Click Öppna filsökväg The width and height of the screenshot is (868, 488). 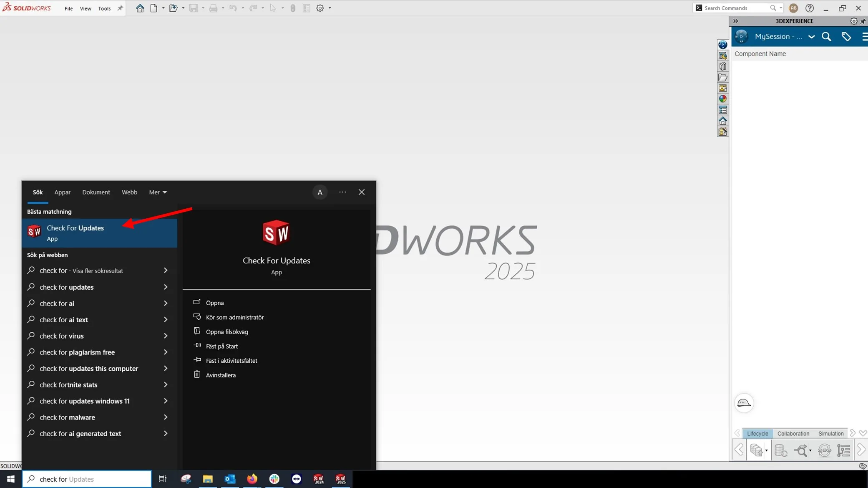click(226, 332)
